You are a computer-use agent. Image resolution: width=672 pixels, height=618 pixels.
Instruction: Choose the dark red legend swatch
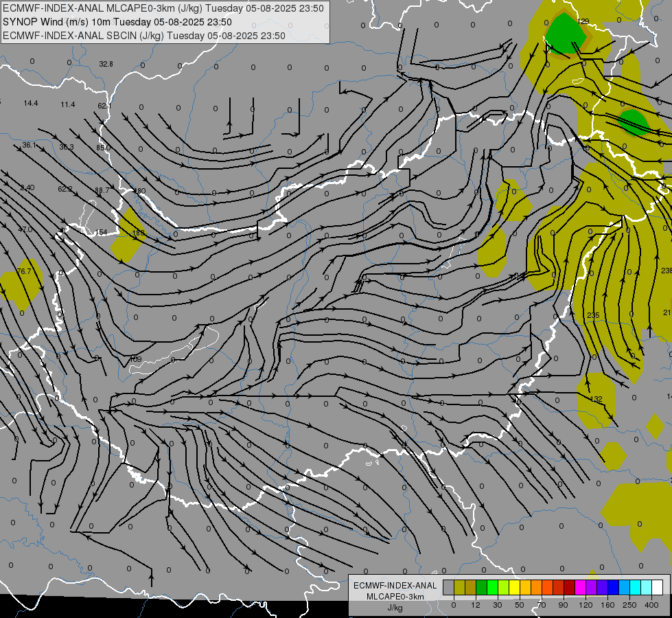pos(569,588)
